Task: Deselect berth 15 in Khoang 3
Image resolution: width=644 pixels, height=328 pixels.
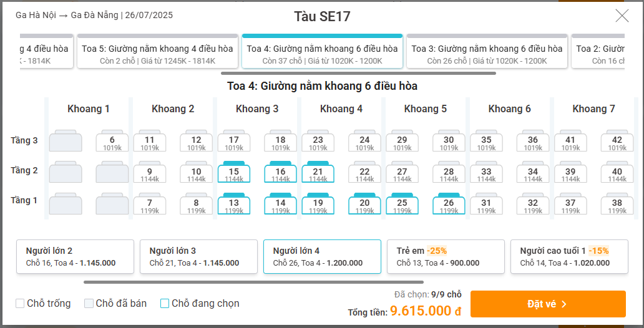Action: 233,172
